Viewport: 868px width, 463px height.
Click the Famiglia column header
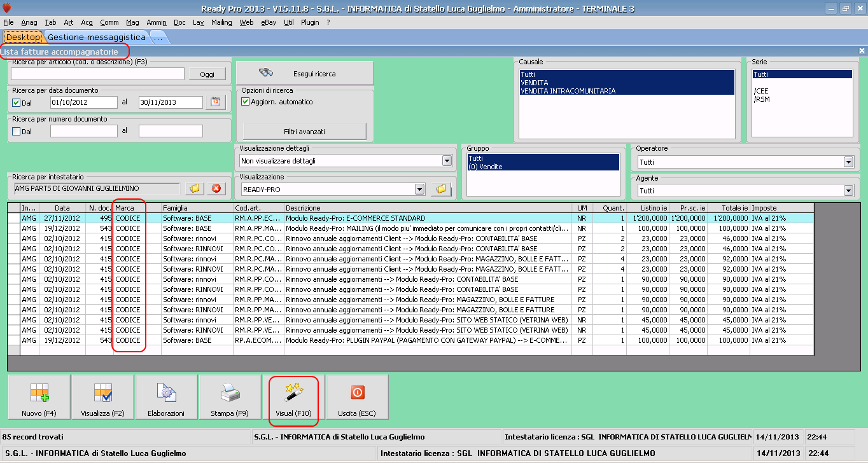197,208
